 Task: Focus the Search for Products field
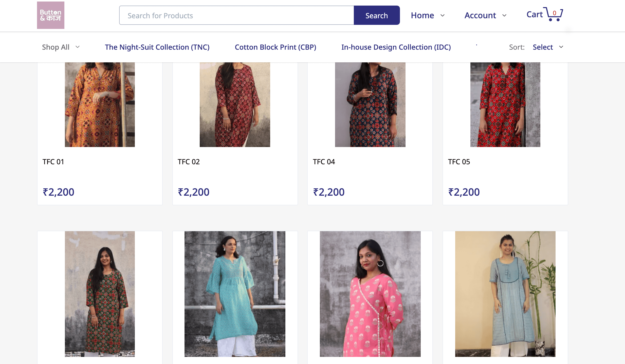tap(237, 15)
